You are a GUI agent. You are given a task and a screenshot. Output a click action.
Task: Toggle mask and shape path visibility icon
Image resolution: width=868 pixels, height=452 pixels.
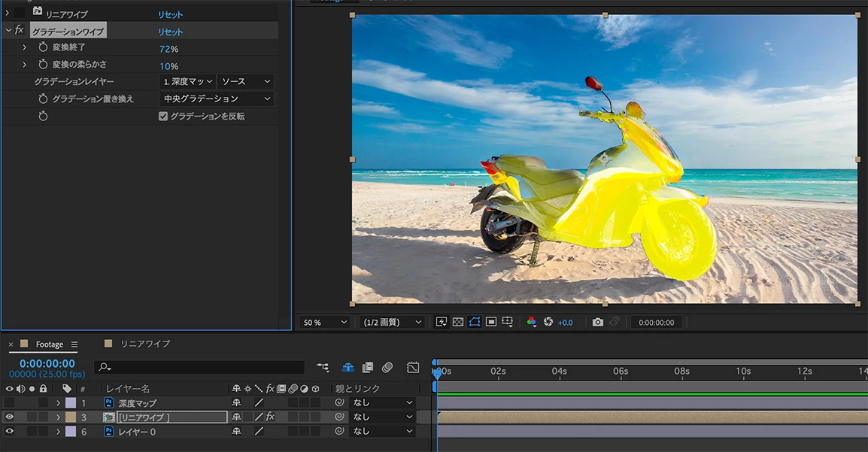[475, 322]
